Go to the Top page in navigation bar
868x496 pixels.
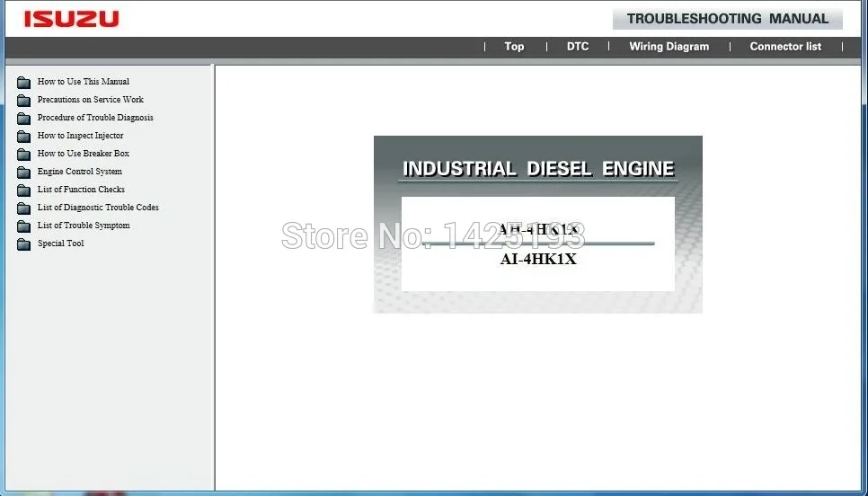514,47
